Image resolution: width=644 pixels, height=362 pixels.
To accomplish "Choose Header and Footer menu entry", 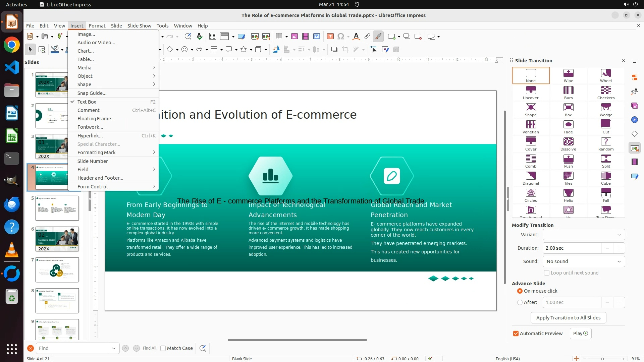I will point(100,178).
